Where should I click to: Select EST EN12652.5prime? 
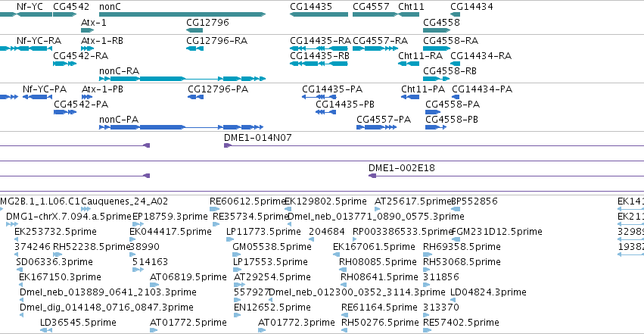pyautogui.click(x=237, y=315)
